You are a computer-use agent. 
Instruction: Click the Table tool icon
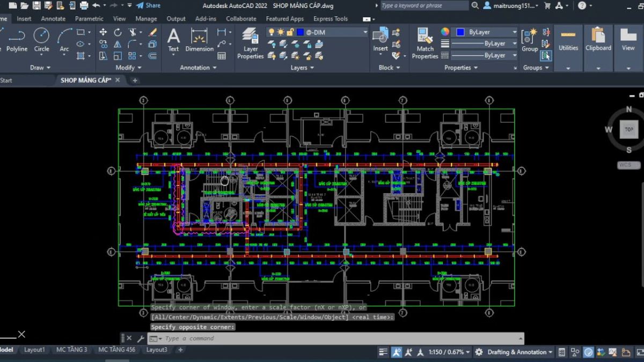[x=221, y=56]
